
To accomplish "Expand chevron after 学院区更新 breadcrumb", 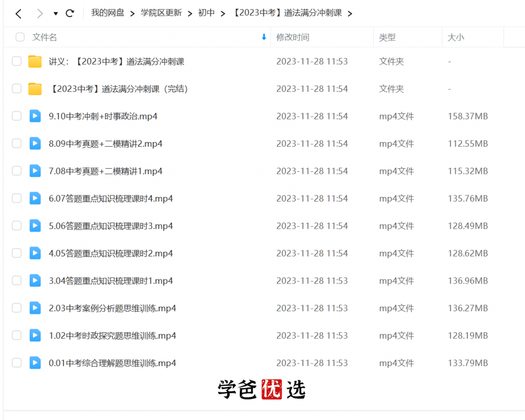I will (x=190, y=13).
